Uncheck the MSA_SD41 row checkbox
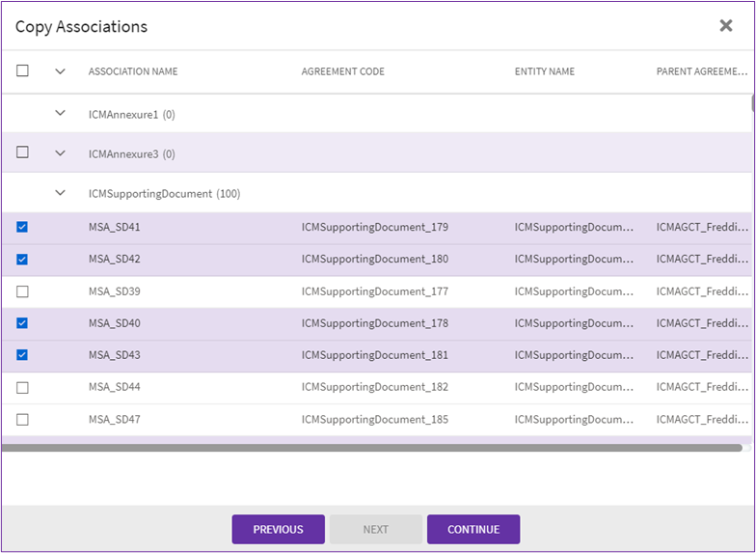Viewport: 756px width, 553px height. 23,228
